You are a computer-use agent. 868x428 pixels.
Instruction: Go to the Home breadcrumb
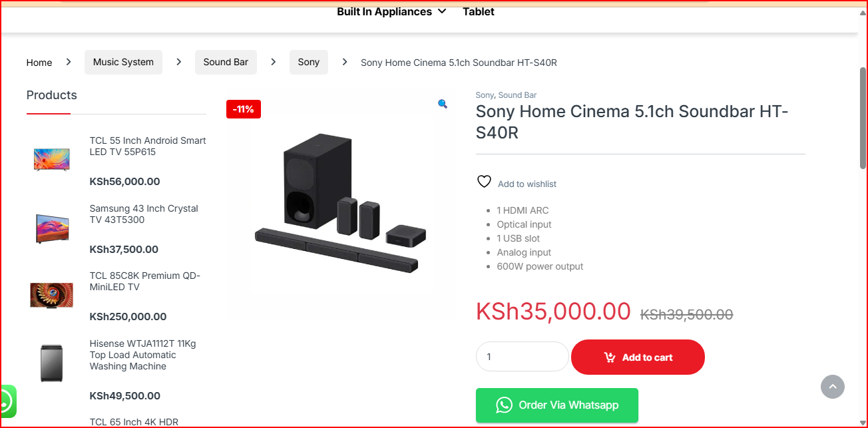click(39, 63)
